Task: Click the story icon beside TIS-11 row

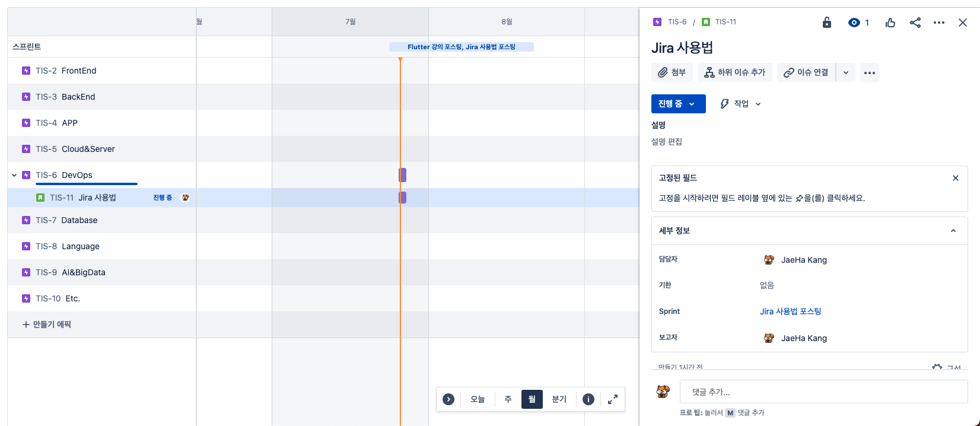Action: [40, 198]
